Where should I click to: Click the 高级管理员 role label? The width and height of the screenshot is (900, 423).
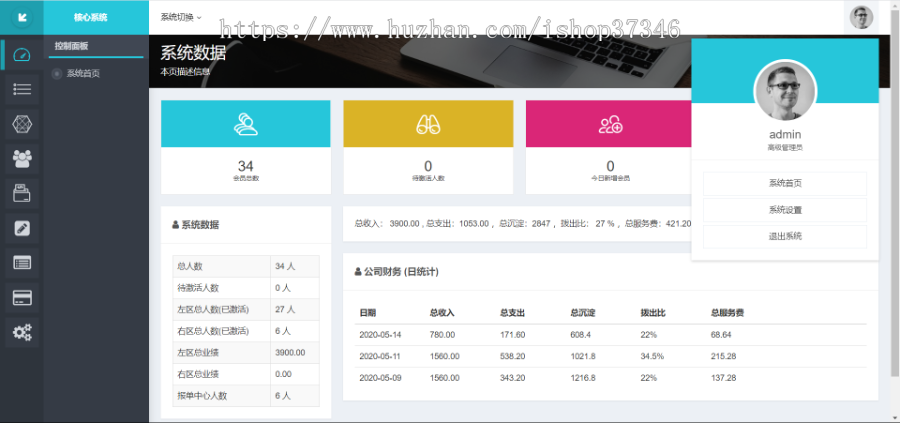[x=785, y=148]
